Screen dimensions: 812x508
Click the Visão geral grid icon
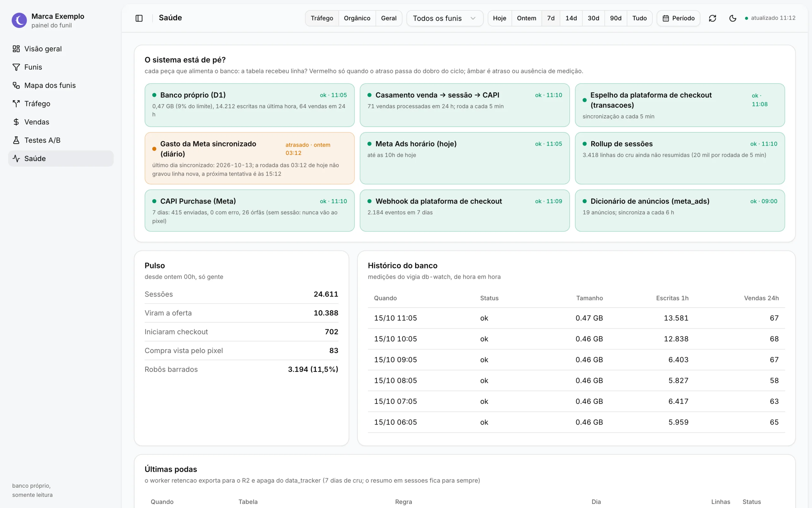[16, 49]
